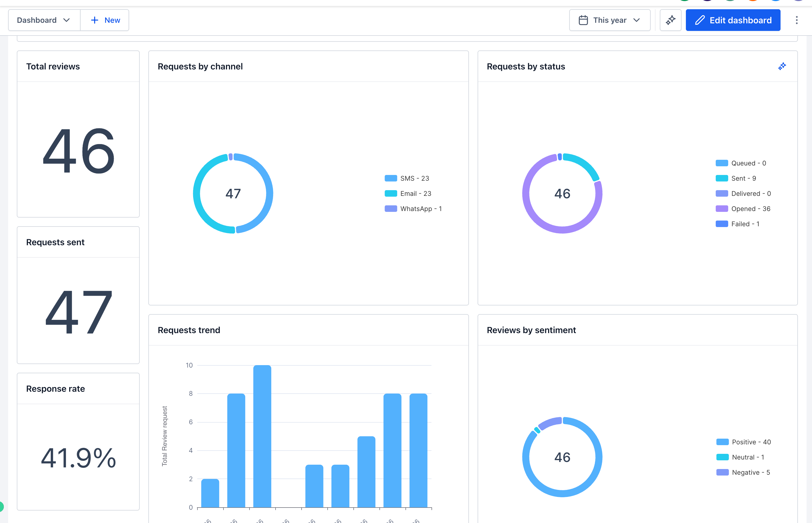Click the AI sparkle icon in toolbar
This screenshot has height=523, width=812.
670,20
